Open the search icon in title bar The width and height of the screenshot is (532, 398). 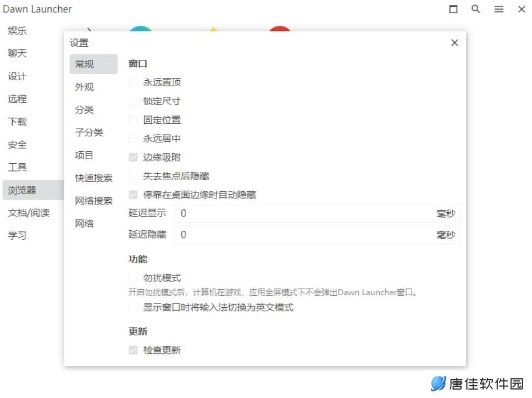click(x=476, y=9)
